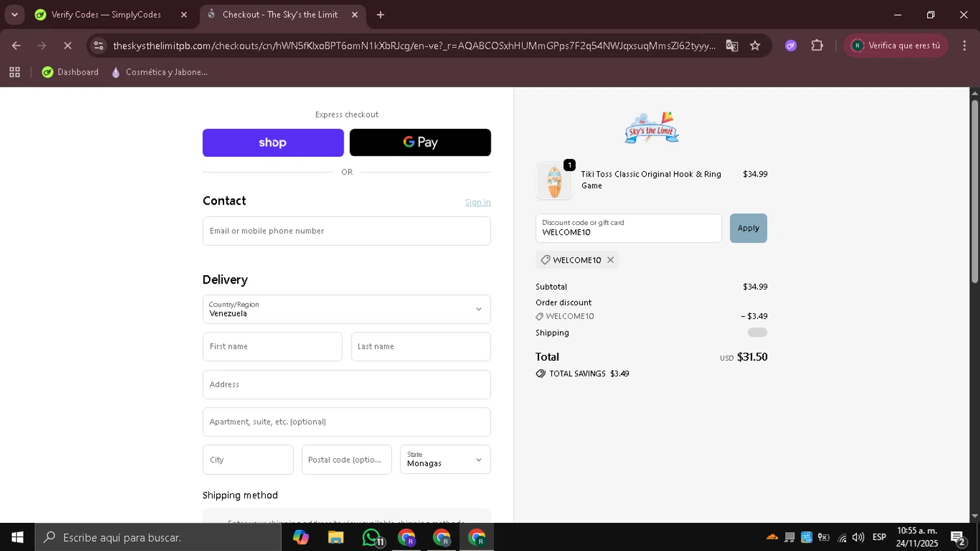Open Dashboard bookmark
The height and width of the screenshot is (551, 980).
[71, 73]
